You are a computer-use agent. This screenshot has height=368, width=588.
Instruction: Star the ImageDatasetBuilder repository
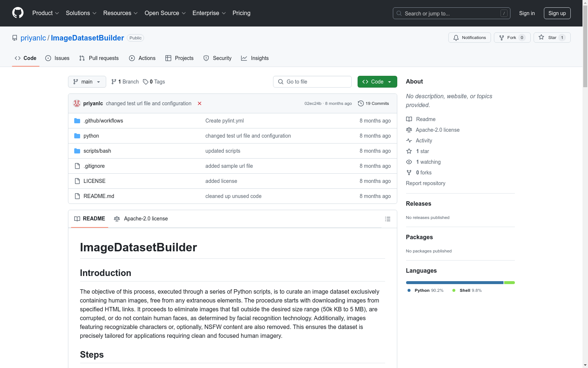(552, 38)
